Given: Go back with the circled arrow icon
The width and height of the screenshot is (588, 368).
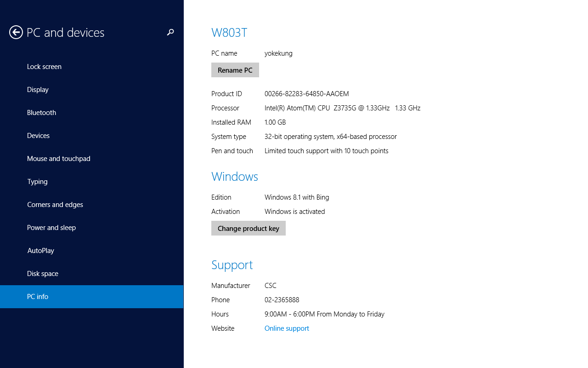Looking at the screenshot, I should tap(16, 32).
